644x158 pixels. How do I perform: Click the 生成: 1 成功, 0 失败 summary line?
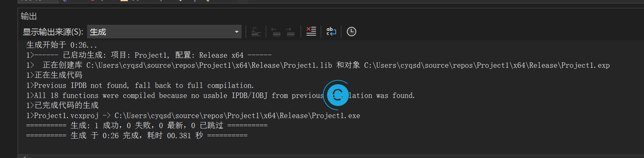coord(147,125)
